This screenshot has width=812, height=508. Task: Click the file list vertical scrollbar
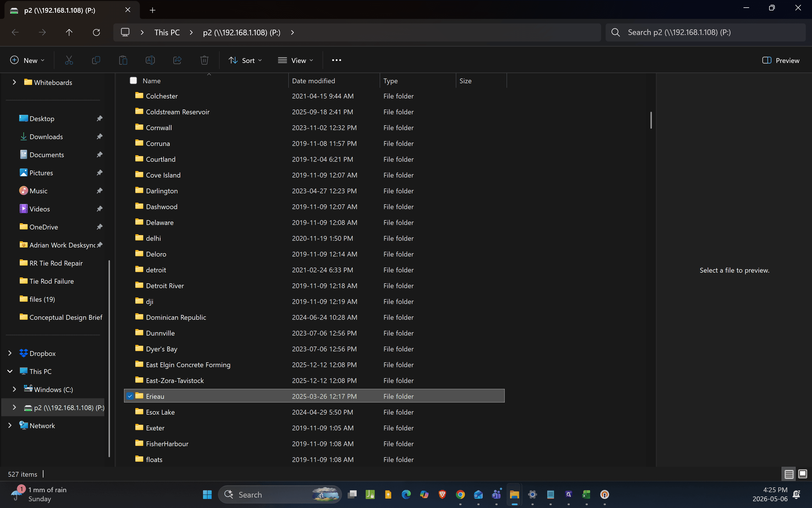[x=651, y=120]
